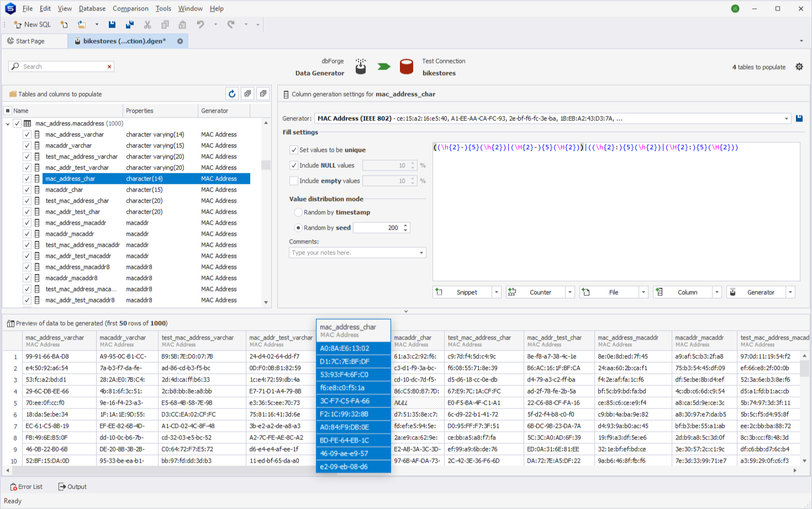Open the Comments dropdown
Image resolution: width=812 pixels, height=509 pixels.
pos(421,253)
